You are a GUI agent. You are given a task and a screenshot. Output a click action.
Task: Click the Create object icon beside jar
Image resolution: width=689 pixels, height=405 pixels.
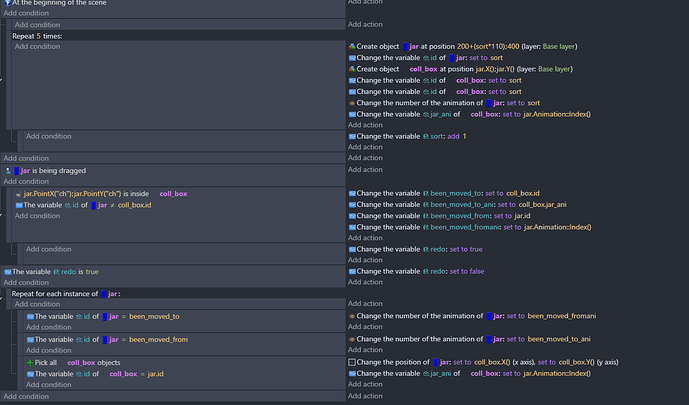point(352,47)
